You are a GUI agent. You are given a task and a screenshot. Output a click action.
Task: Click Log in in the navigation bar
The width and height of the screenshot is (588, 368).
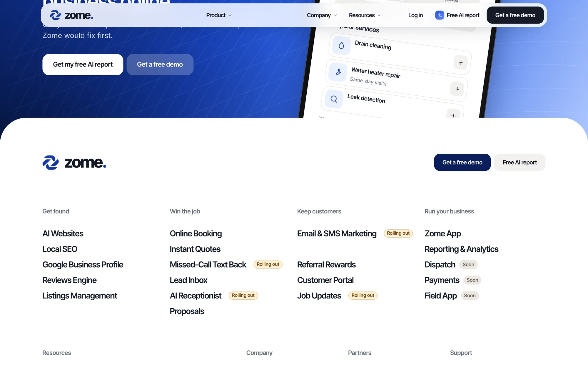click(x=415, y=15)
